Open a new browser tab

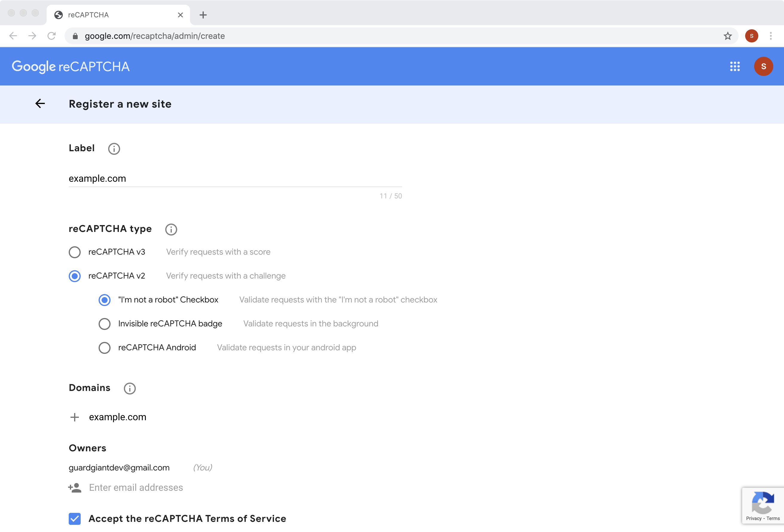point(203,15)
